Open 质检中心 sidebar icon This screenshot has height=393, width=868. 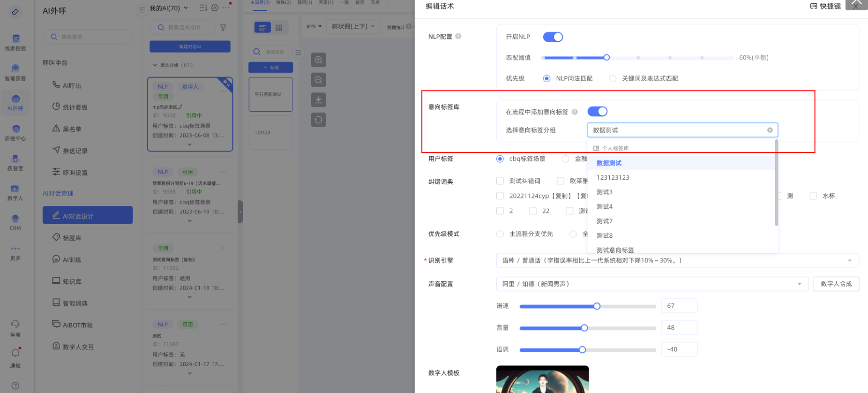(x=15, y=132)
